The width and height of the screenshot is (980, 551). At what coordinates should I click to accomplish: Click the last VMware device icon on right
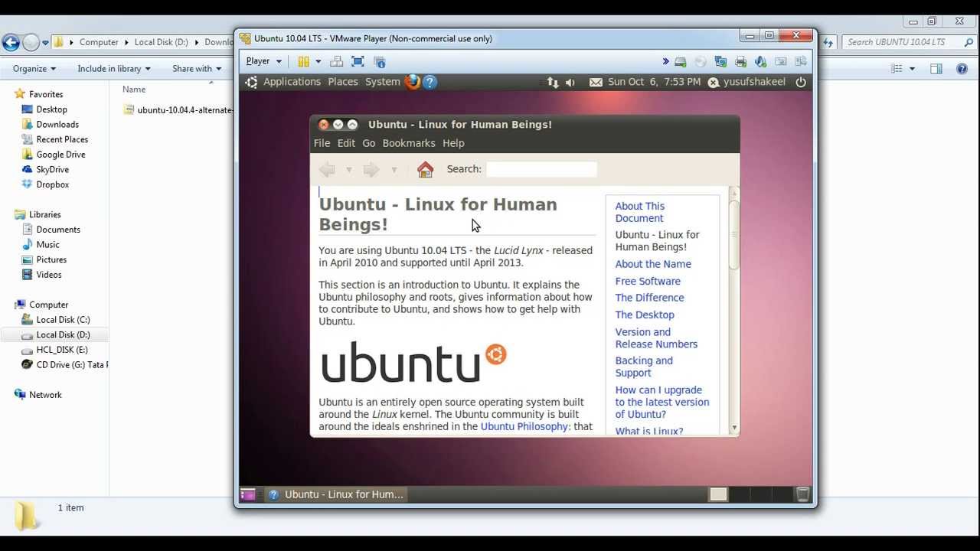pos(801,61)
